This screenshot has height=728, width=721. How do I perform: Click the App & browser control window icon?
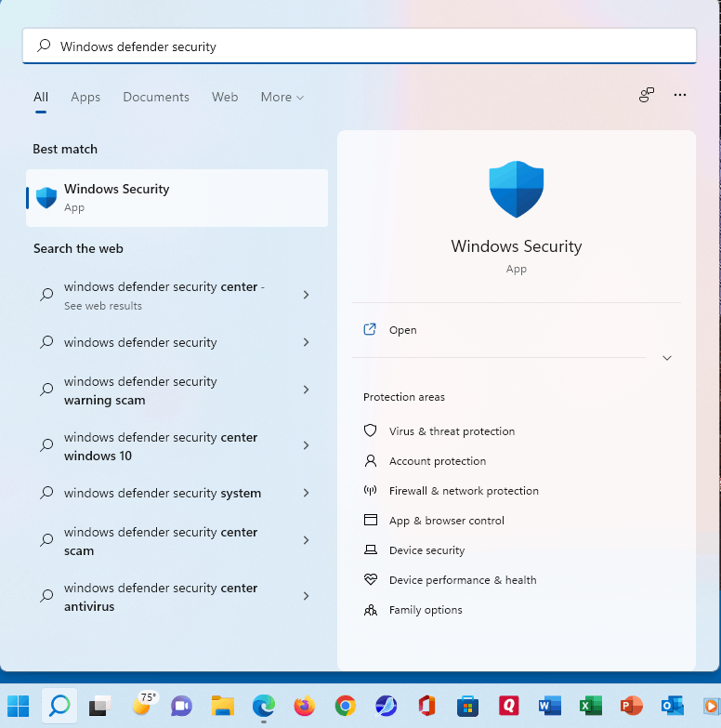[x=370, y=520]
